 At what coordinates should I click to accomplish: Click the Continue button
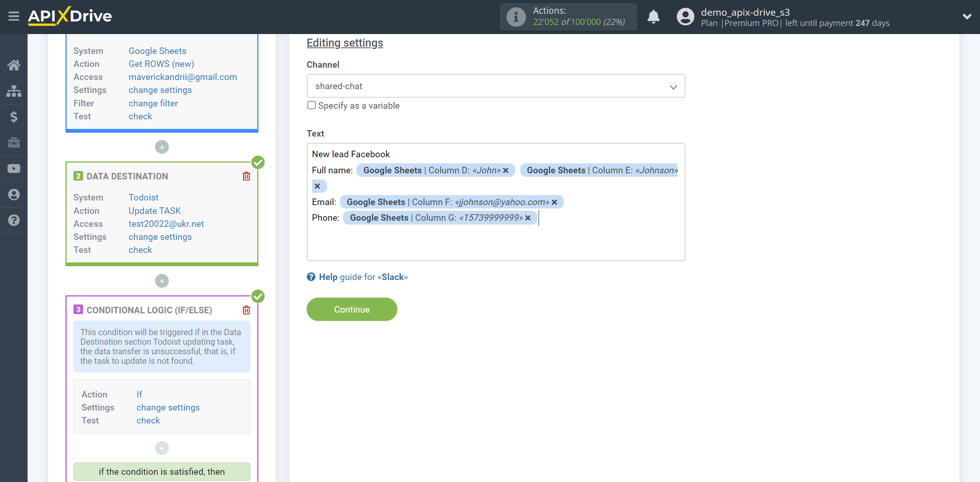click(x=352, y=309)
